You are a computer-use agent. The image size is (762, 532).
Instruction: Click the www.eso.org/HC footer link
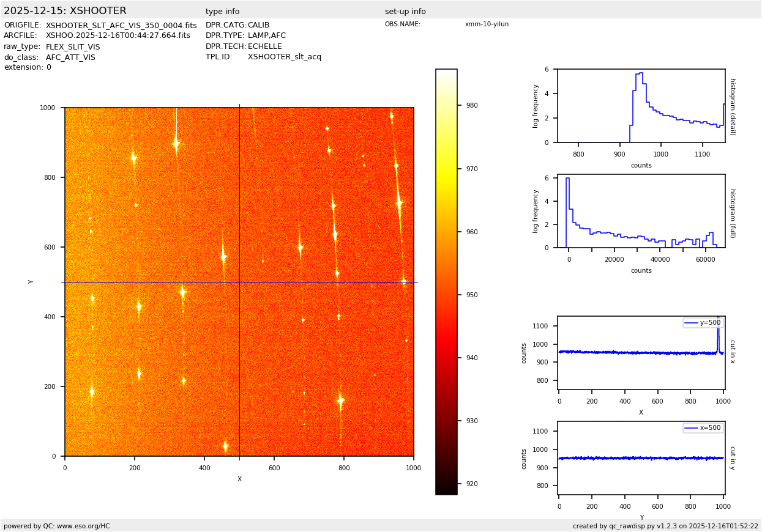tap(82, 526)
